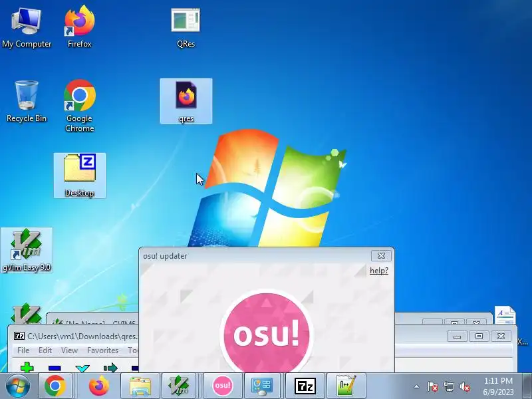Screen dimensions: 532x399
Task: Select the Firefox shortcut on desktop
Action: pos(79,27)
